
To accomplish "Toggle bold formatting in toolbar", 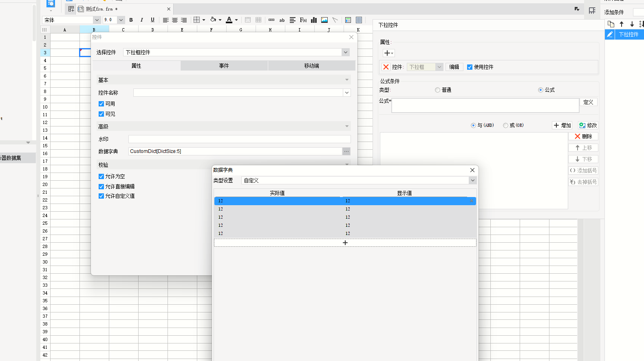I will point(131,20).
